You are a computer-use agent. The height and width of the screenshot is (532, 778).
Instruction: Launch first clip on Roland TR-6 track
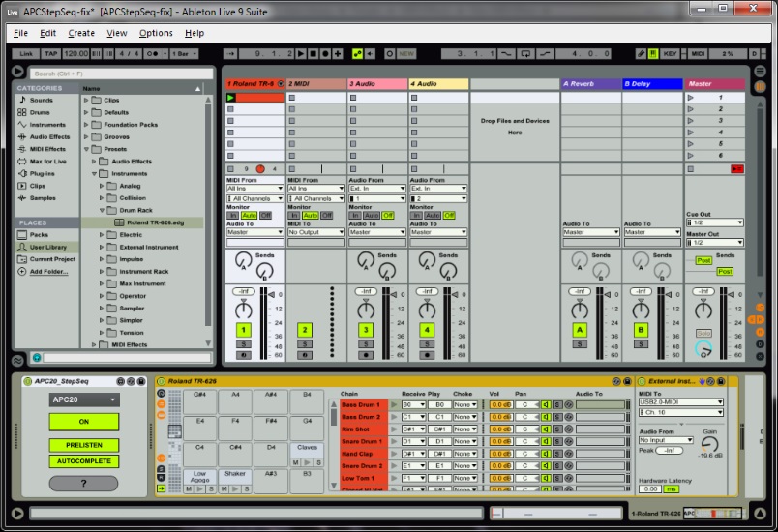tap(231, 98)
